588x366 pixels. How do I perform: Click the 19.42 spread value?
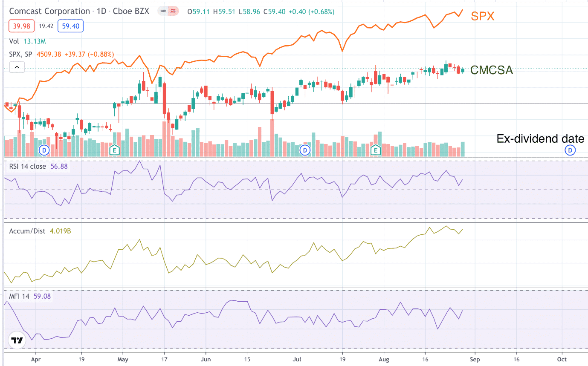click(46, 26)
